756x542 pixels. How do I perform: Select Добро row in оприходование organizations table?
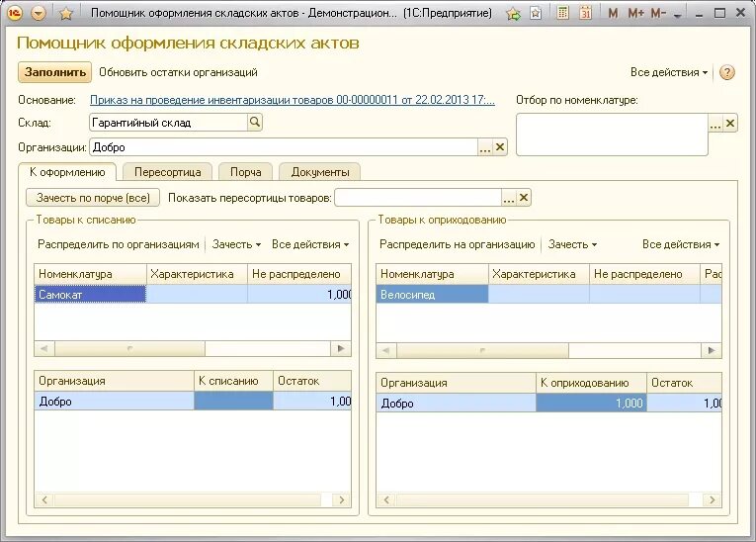[548, 403]
